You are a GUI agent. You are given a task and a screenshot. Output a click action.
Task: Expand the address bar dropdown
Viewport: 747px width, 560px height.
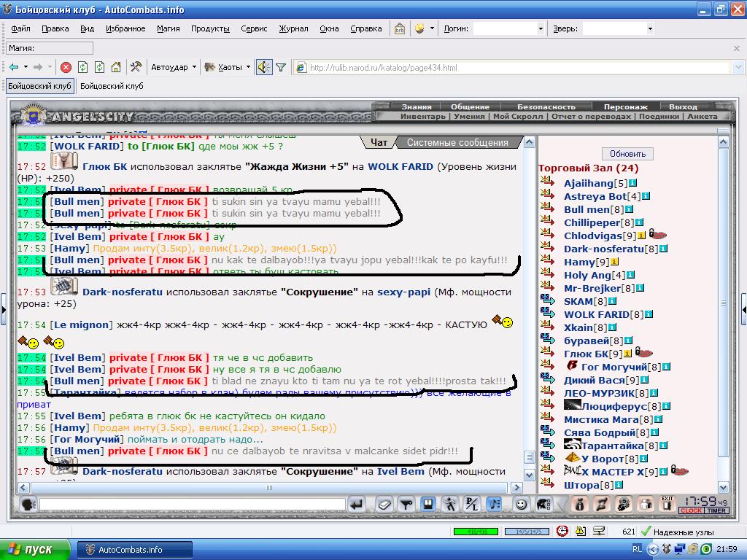pos(738,68)
